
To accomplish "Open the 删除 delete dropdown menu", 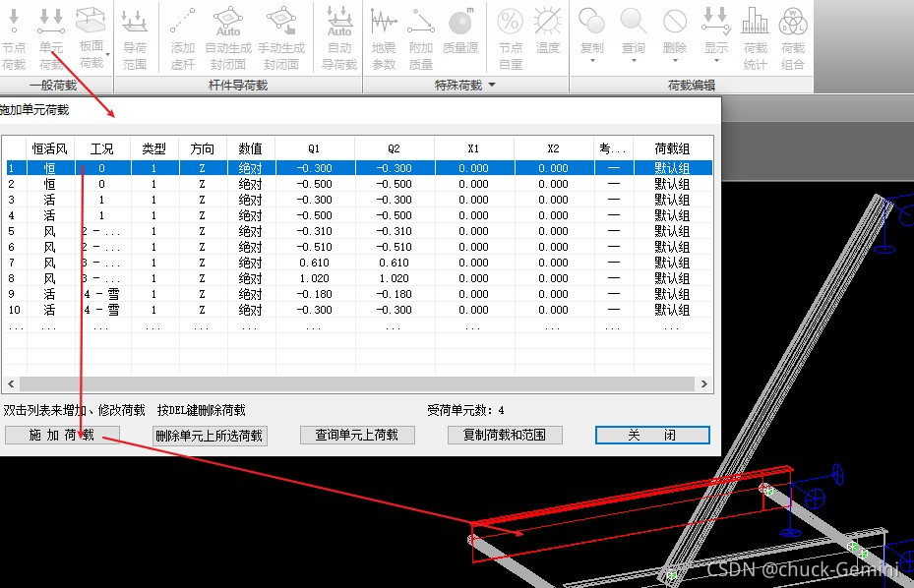I will (x=673, y=61).
